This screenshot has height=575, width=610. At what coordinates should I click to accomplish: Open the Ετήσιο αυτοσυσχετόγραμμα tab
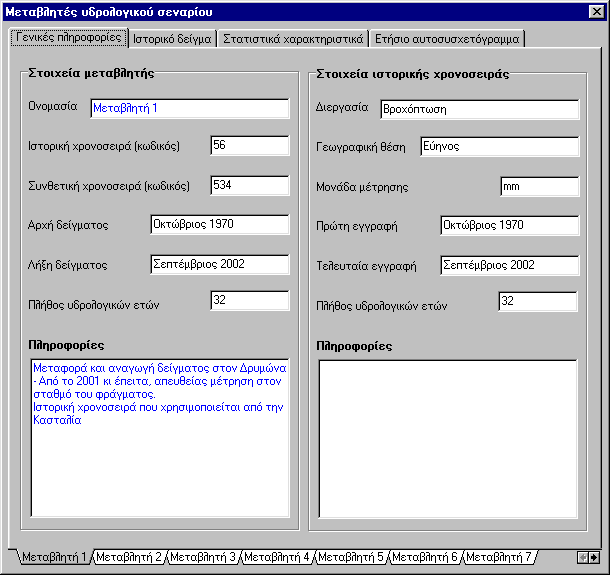click(x=447, y=39)
